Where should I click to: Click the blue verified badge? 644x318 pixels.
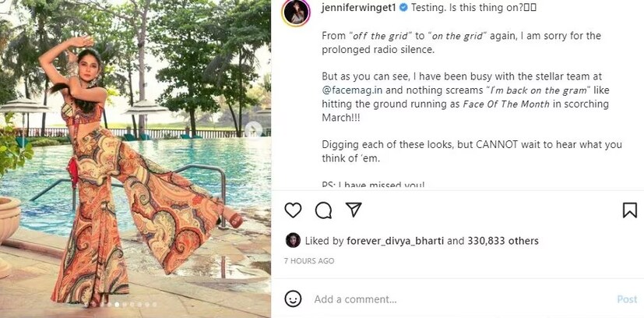point(403,9)
